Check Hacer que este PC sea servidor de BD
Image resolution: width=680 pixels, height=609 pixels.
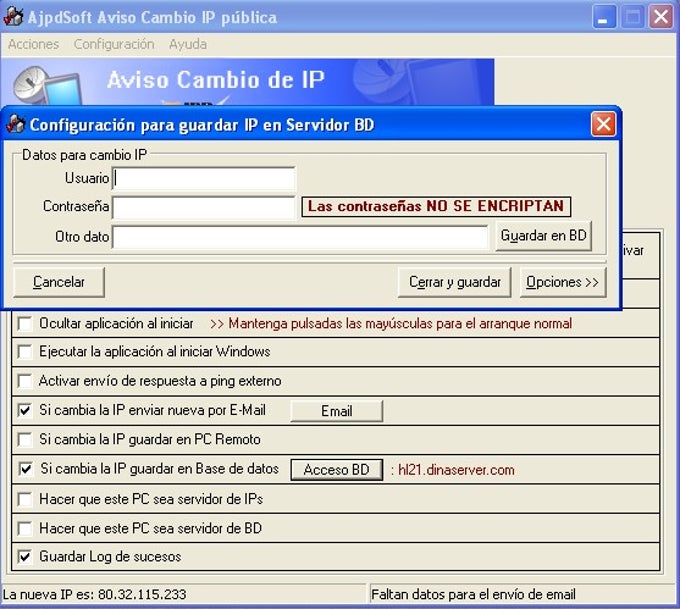pos(25,529)
